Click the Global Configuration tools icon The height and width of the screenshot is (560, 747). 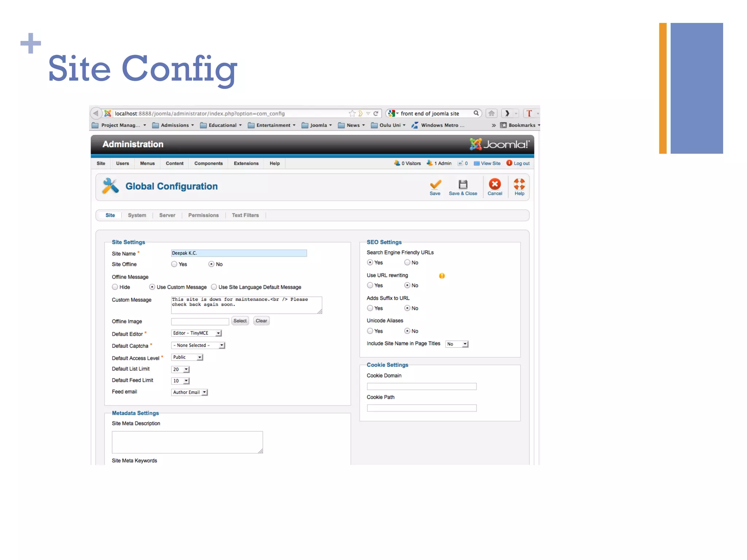coord(110,186)
